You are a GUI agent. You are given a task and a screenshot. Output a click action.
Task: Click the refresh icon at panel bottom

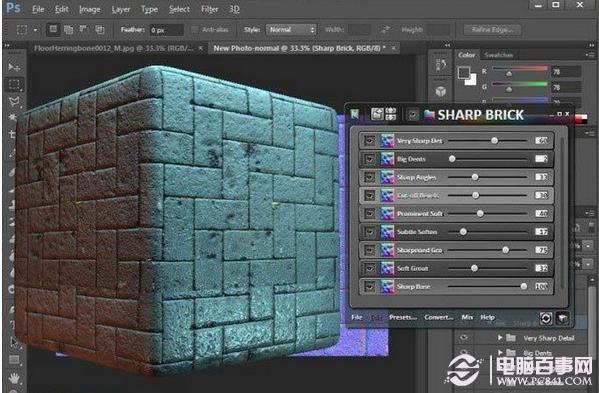(546, 318)
